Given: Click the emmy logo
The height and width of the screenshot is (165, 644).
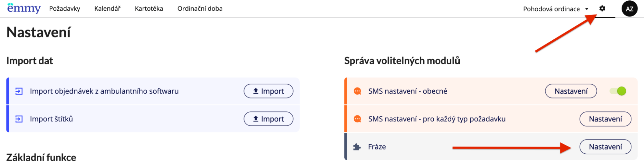Looking at the screenshot, I should pos(24,8).
